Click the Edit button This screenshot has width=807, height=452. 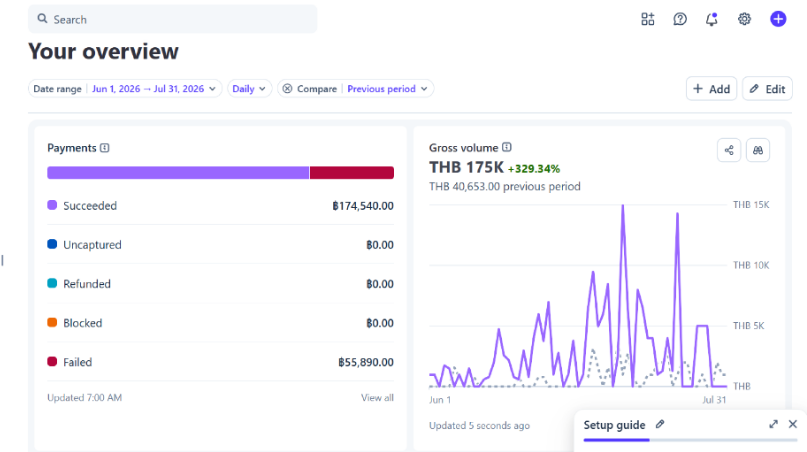coord(767,89)
